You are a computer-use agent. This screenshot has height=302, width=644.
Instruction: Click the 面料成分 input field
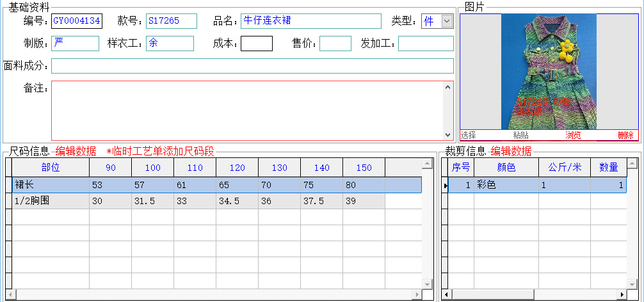tap(253, 66)
